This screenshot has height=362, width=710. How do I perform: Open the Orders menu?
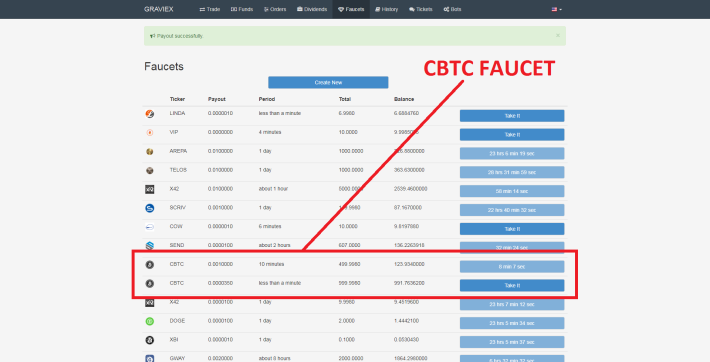tap(275, 9)
